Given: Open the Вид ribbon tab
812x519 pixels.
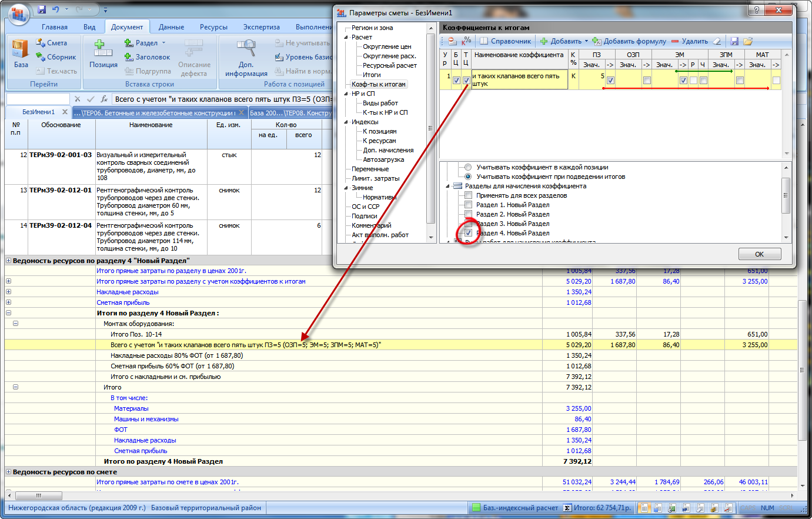Looking at the screenshot, I should (89, 27).
